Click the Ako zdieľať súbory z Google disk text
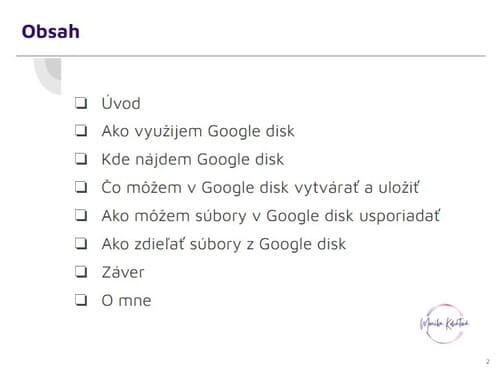The height and width of the screenshot is (374, 500). click(224, 244)
